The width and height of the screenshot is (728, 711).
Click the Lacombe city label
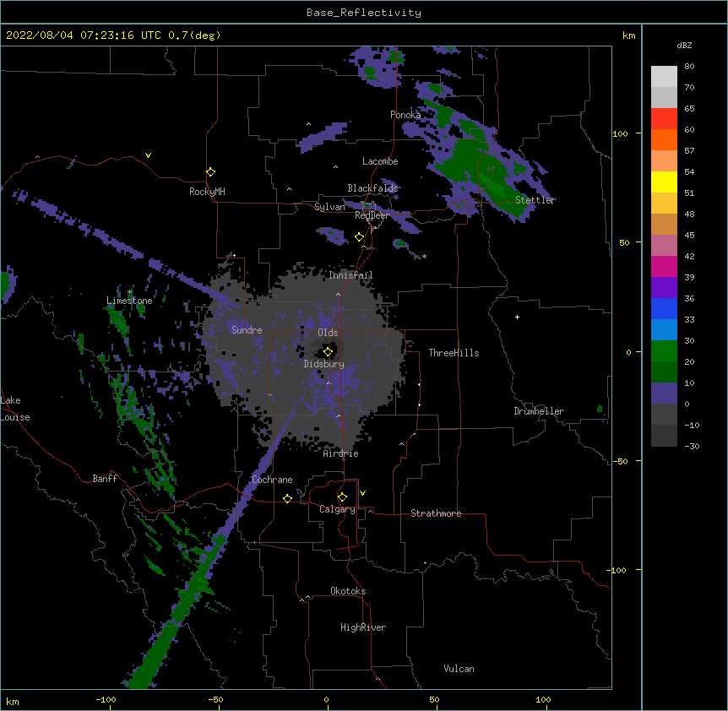380,161
